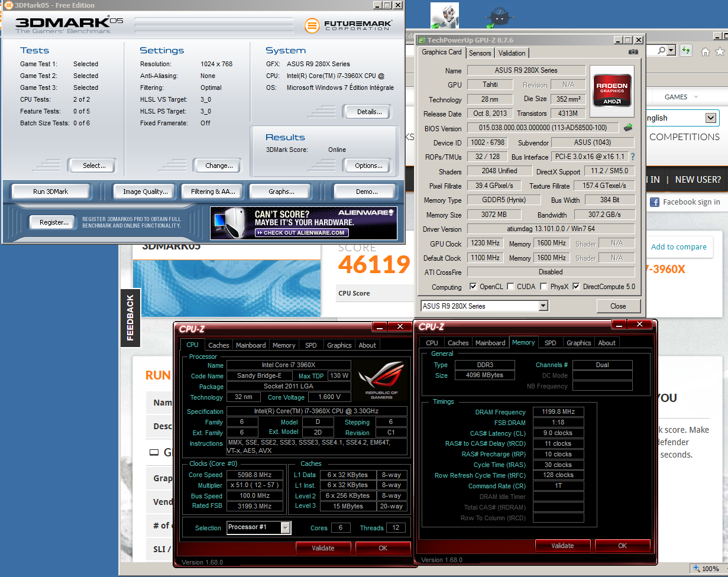Click the DRAM Frequency 1199.8 MHz value

point(558,412)
